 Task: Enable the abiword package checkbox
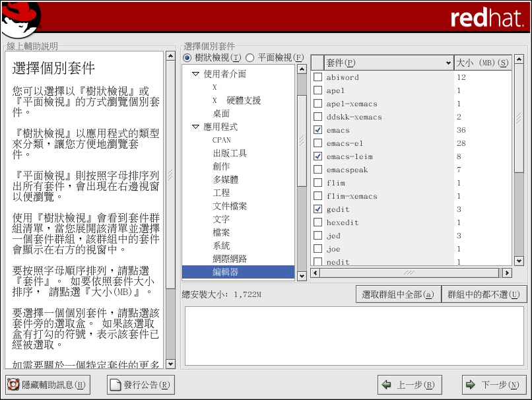click(318, 77)
